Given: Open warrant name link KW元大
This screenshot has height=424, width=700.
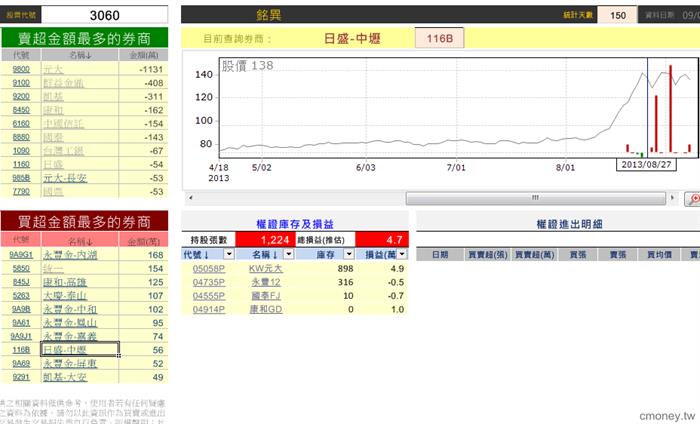Looking at the screenshot, I should coord(266,269).
